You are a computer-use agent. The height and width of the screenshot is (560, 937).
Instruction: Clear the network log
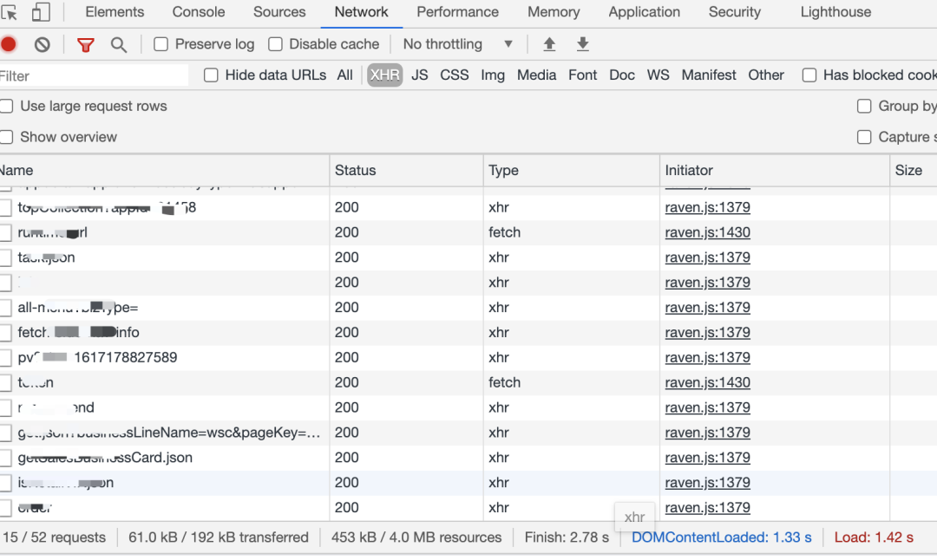42,44
